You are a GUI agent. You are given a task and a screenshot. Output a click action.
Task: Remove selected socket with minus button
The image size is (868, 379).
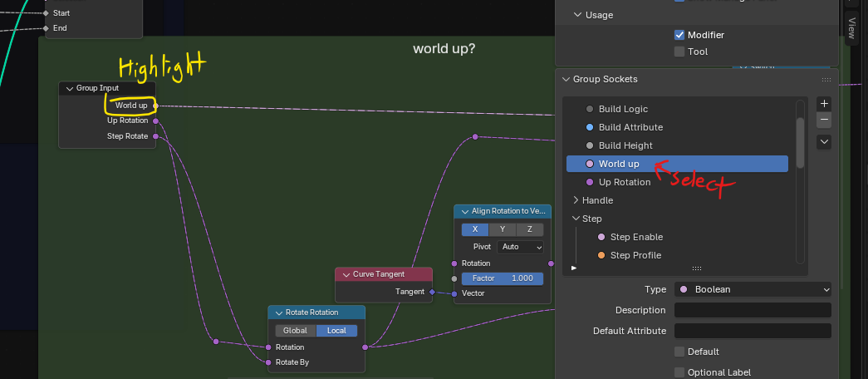[x=824, y=120]
